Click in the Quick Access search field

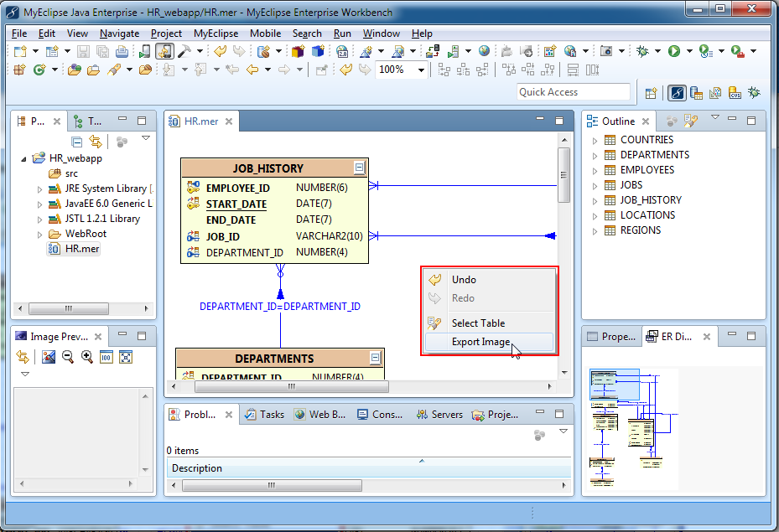click(x=573, y=92)
